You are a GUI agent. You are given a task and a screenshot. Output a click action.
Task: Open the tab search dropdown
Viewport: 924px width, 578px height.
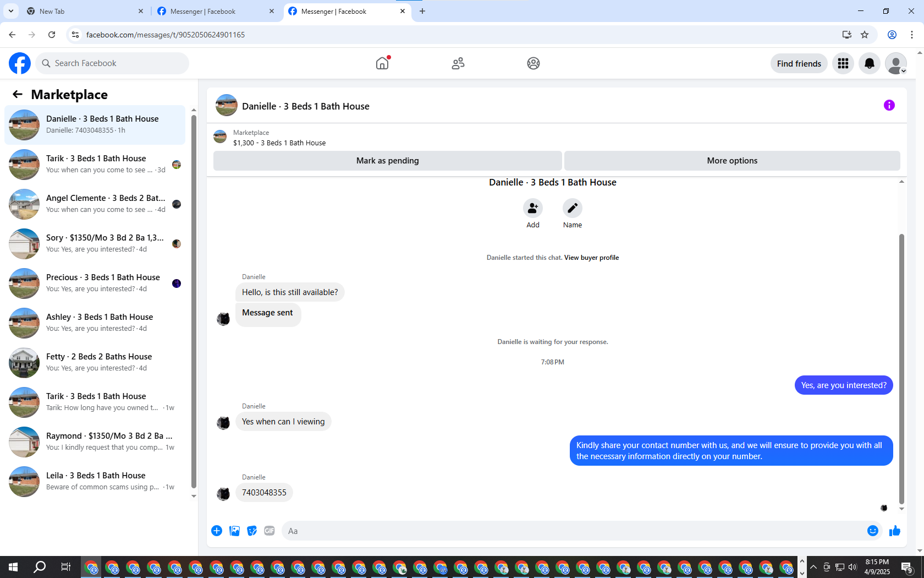(x=11, y=11)
